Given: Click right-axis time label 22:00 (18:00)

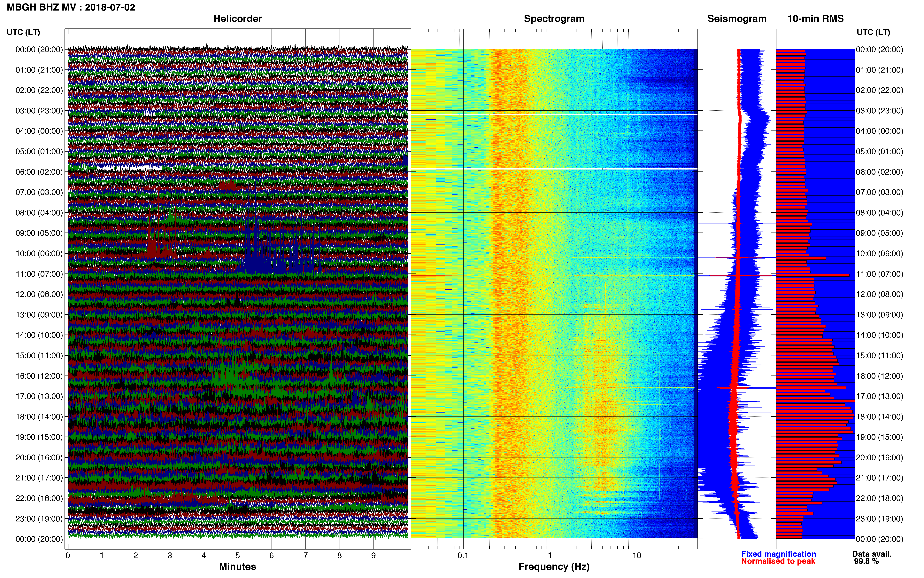Looking at the screenshot, I should 879,498.
